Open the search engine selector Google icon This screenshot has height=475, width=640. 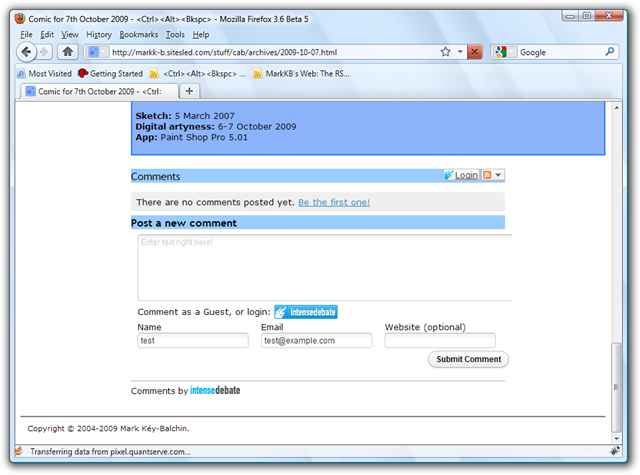504,52
